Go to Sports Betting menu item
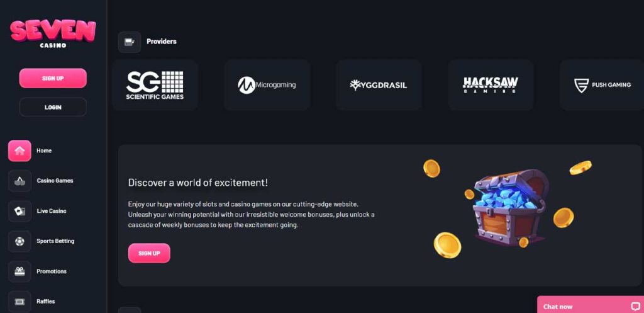Image resolution: width=644 pixels, height=313 pixels. (55, 241)
